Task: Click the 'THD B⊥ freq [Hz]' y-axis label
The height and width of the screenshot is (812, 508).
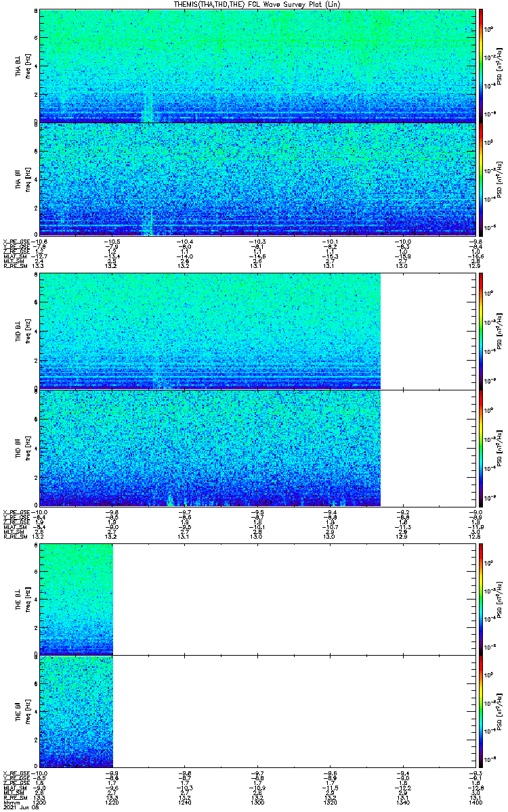Action: tap(24, 332)
